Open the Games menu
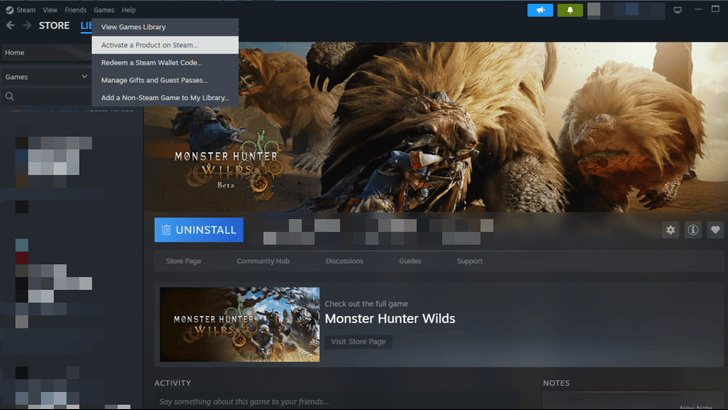The width and height of the screenshot is (728, 410). pyautogui.click(x=104, y=10)
